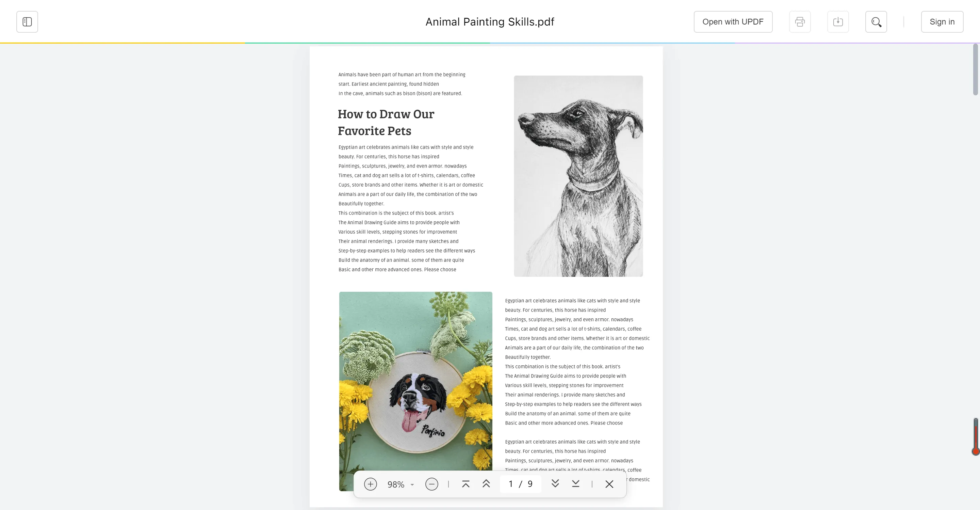Screen dimensions: 980x510
Task: Click the sidebar toggle icon
Action: [x=27, y=21]
